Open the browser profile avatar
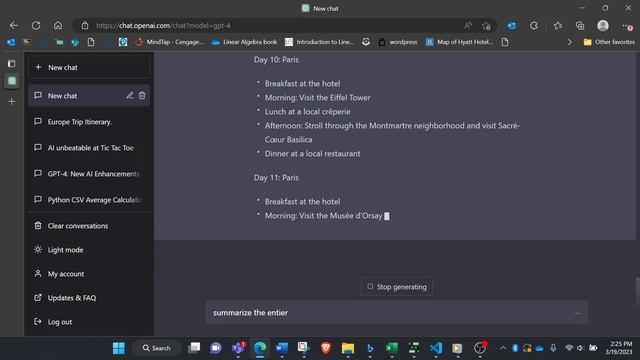This screenshot has width=640, height=360. tap(603, 25)
